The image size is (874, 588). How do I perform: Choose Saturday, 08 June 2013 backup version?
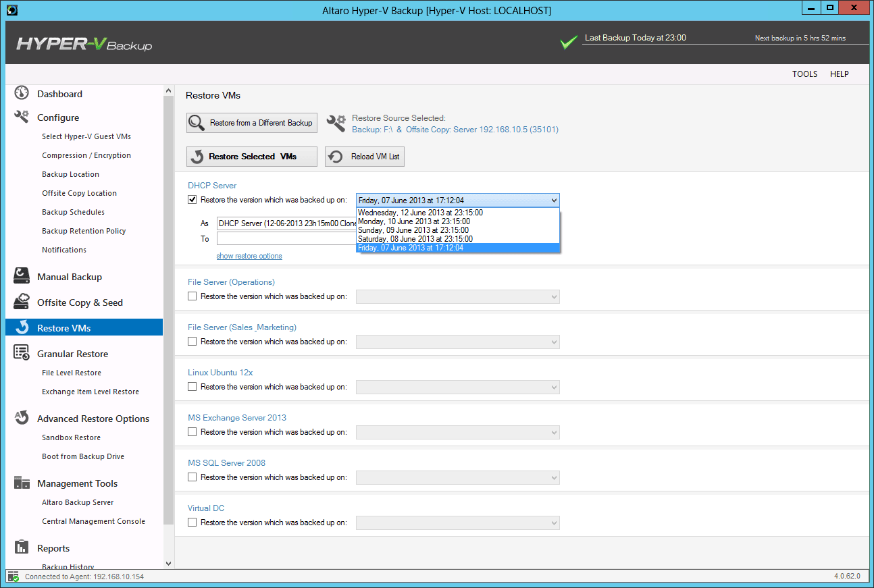(458, 239)
